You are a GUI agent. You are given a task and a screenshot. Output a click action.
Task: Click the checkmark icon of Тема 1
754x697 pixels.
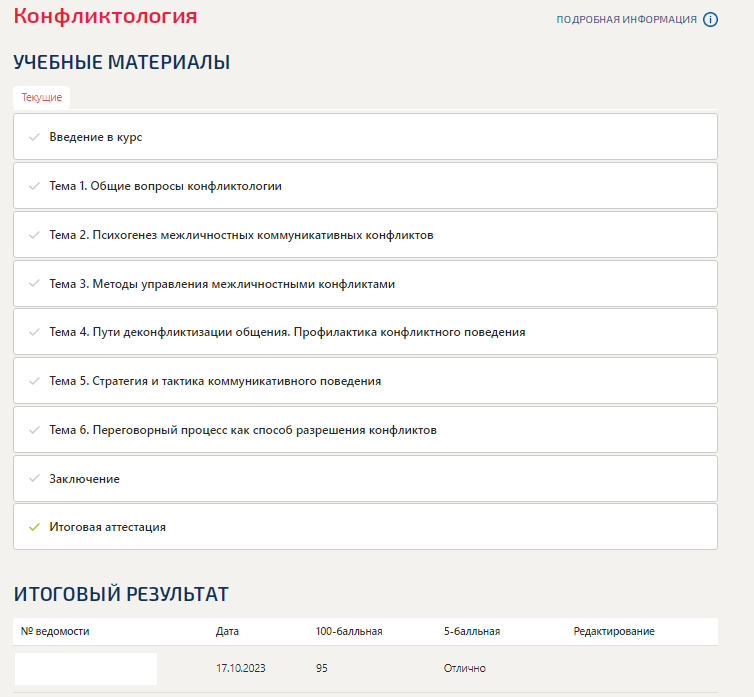(34, 186)
